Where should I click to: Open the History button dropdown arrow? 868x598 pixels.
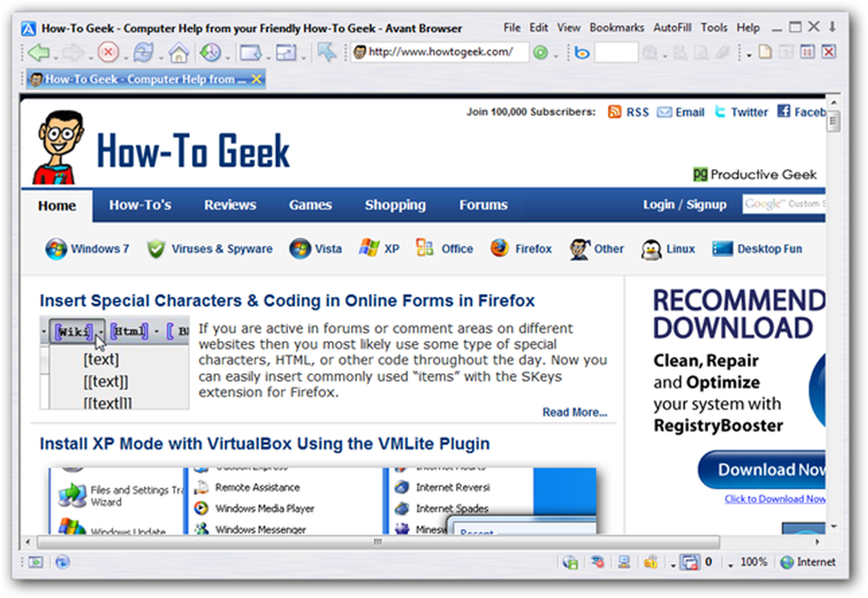pos(227,57)
